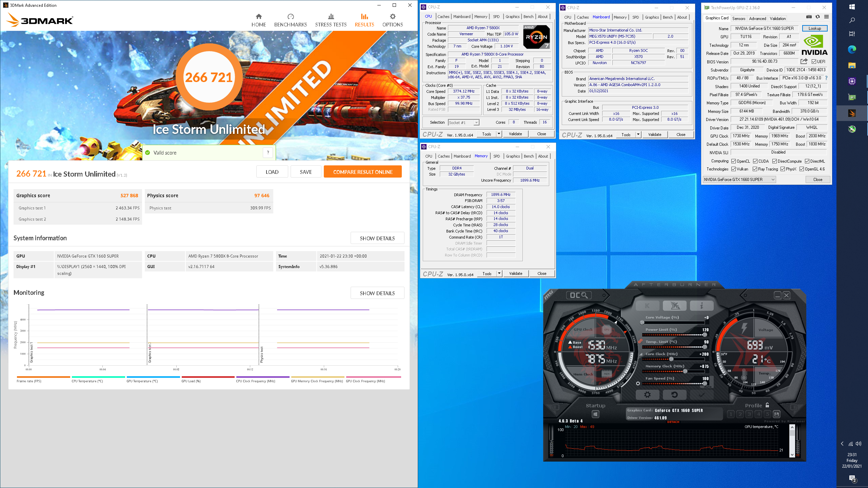
Task: Toggle the Vulkan checkbox
Action: [733, 169]
